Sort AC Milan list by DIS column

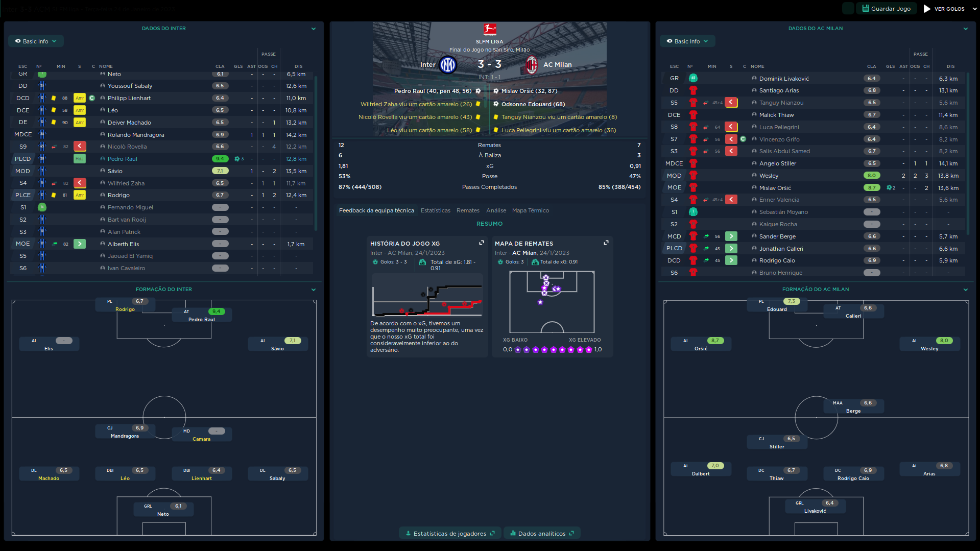(x=950, y=66)
